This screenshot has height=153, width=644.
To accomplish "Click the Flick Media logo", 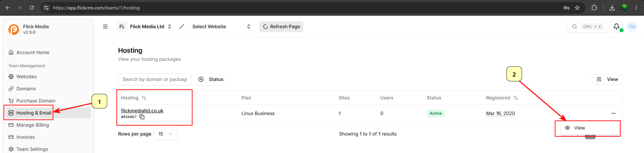I will tap(14, 29).
